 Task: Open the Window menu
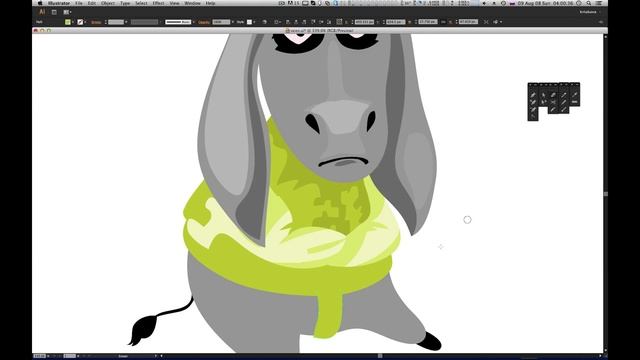(192, 3)
